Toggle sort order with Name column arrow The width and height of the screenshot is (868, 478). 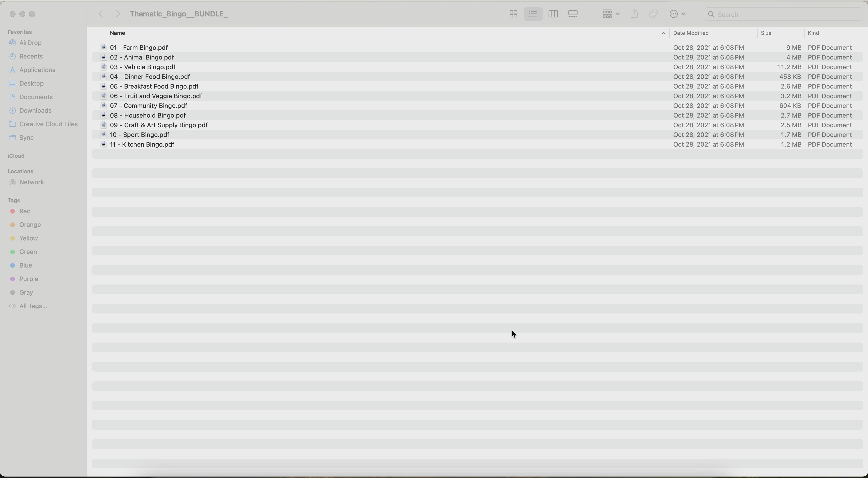(x=663, y=33)
